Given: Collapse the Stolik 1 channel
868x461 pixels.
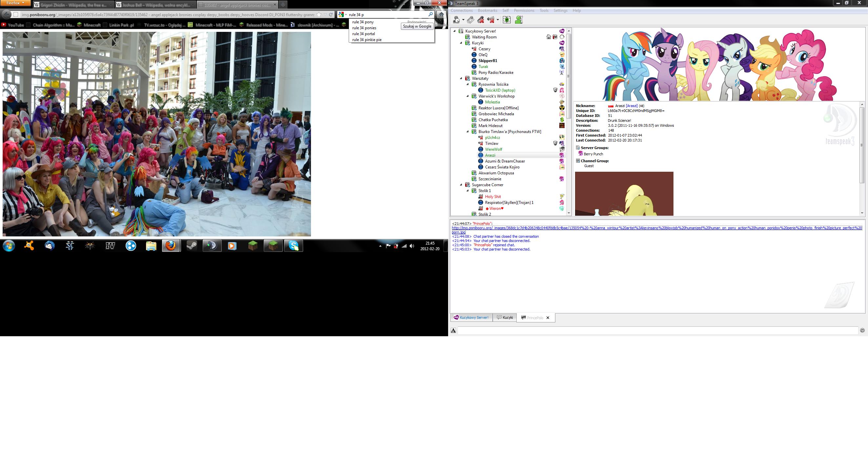Looking at the screenshot, I should click(x=468, y=190).
